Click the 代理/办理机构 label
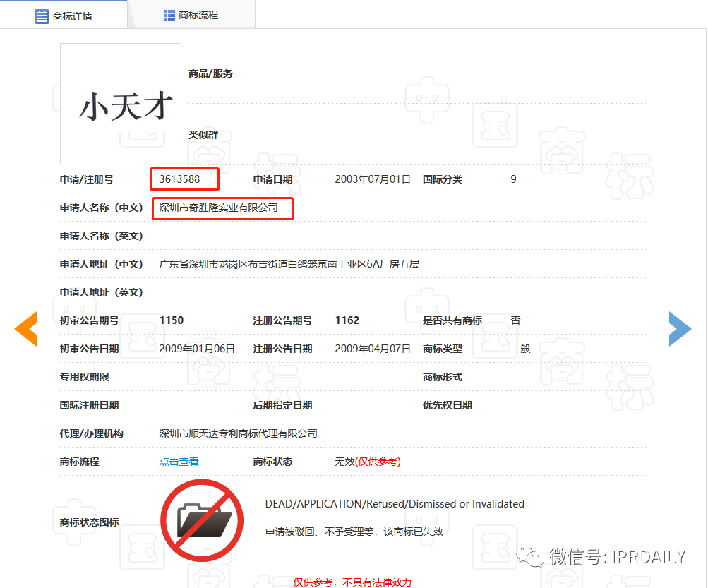This screenshot has width=708, height=588. click(92, 433)
